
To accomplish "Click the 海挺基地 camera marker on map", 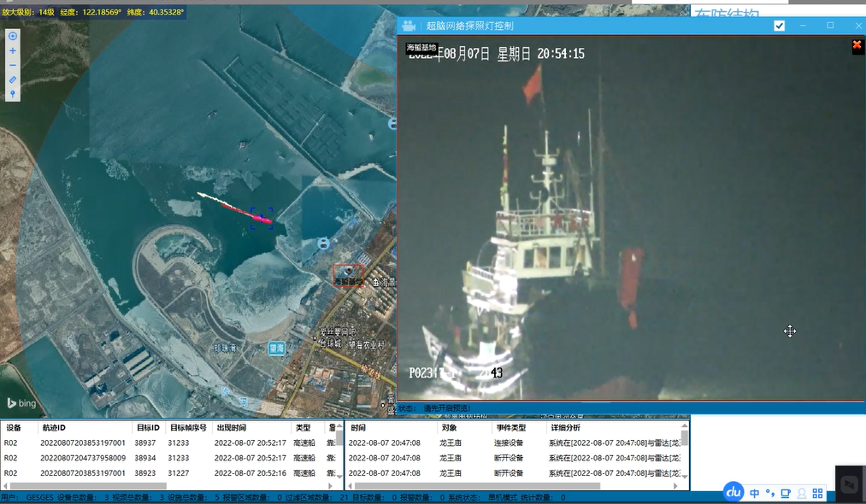I will [x=349, y=274].
